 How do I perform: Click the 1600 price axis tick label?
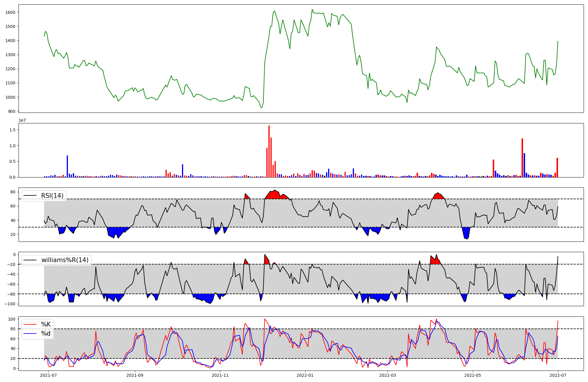(x=10, y=12)
